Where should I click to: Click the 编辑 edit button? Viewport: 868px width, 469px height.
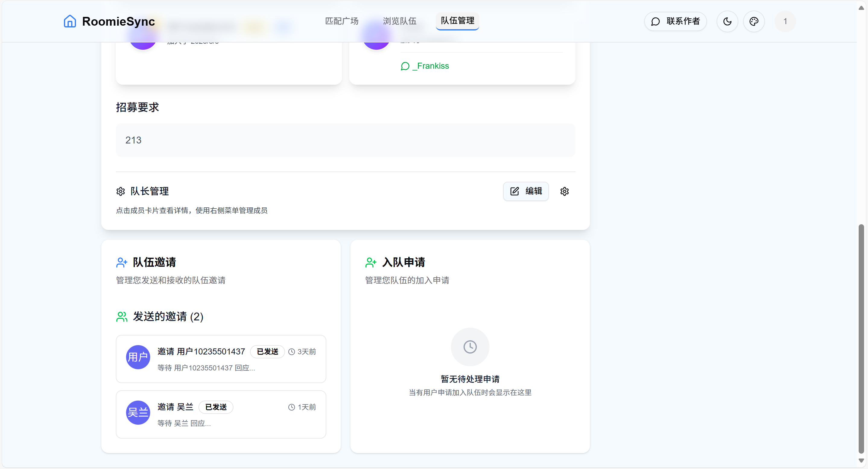point(526,191)
